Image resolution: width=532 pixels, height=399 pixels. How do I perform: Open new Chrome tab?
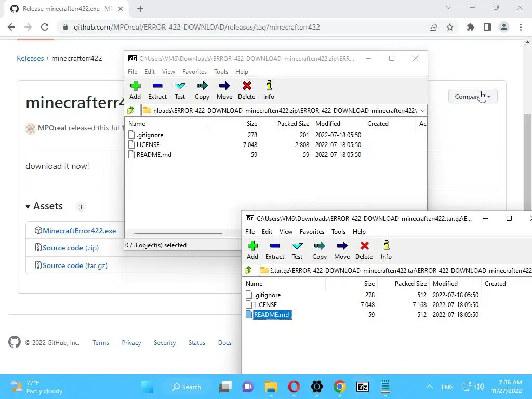[x=140, y=9]
